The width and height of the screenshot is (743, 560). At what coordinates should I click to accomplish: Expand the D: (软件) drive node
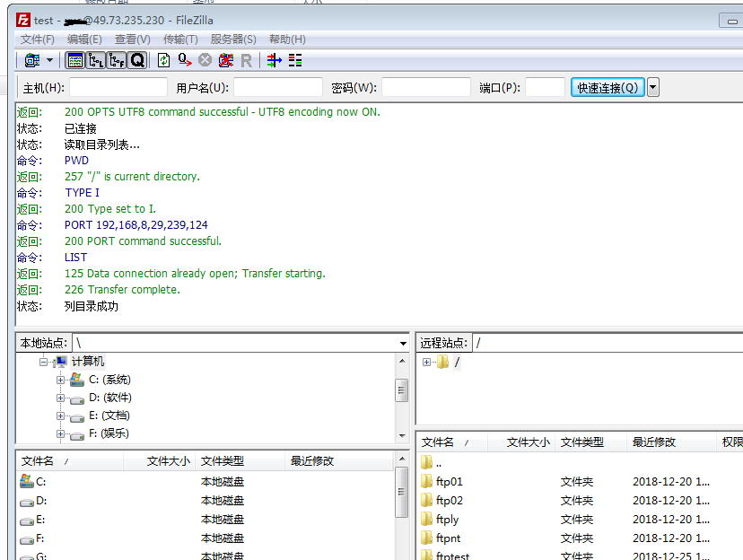click(60, 398)
